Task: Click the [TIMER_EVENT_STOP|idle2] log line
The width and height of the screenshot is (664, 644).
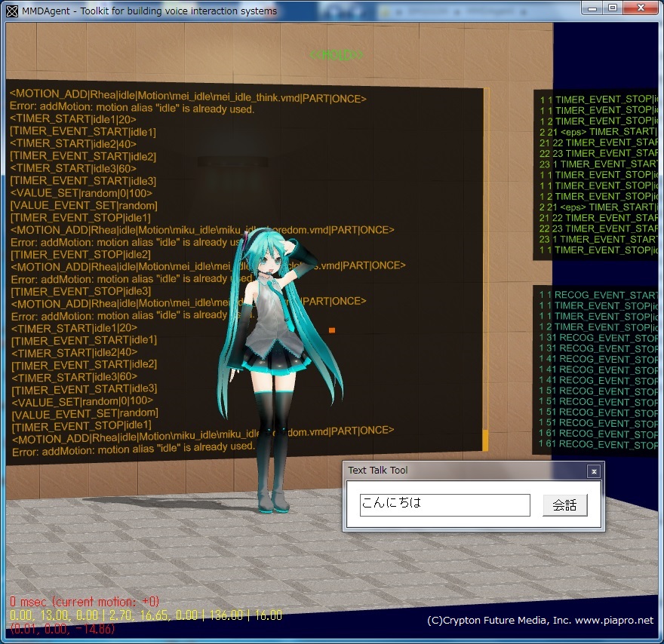Action: point(81,254)
